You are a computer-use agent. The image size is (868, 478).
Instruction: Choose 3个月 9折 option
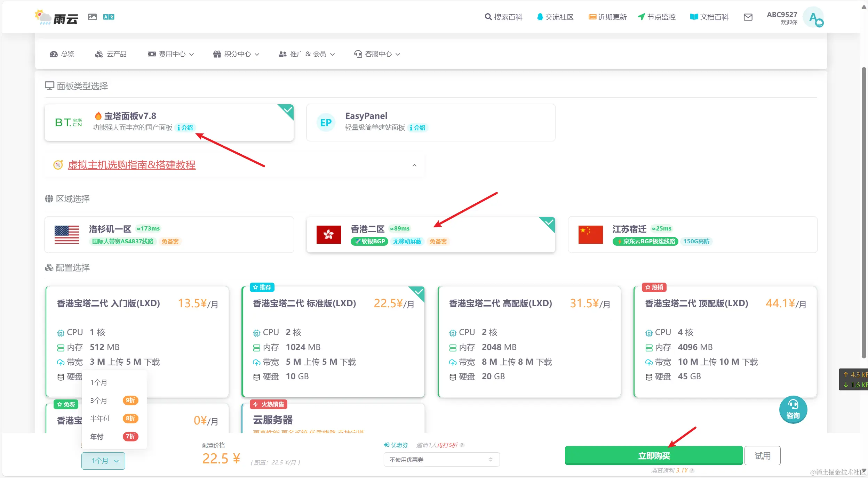114,400
